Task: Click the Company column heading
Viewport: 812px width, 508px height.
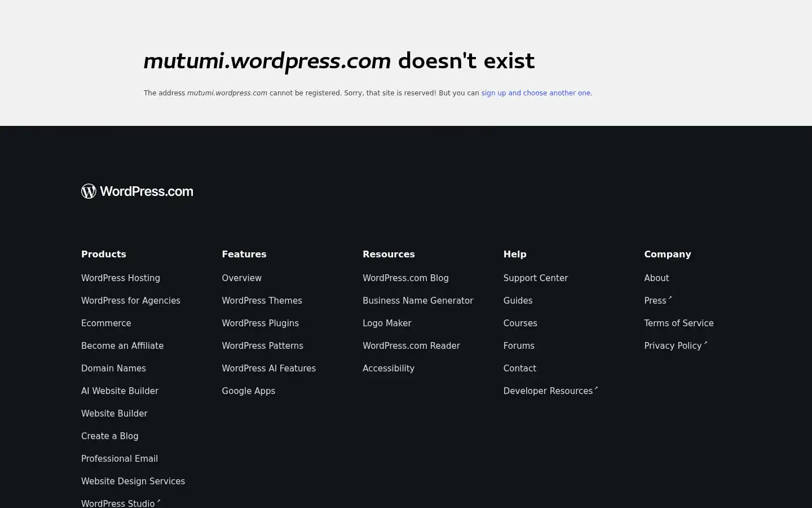Action: pos(668,254)
